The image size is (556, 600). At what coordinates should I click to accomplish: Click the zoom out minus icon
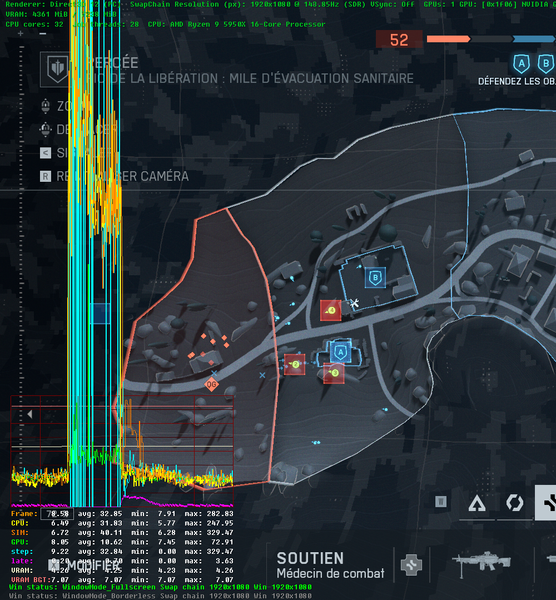tap(43, 34)
